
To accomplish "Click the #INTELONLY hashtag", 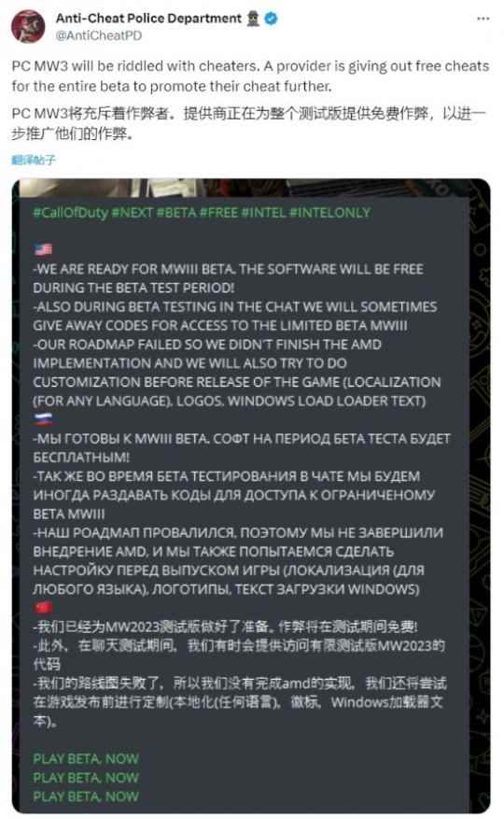I will point(329,213).
